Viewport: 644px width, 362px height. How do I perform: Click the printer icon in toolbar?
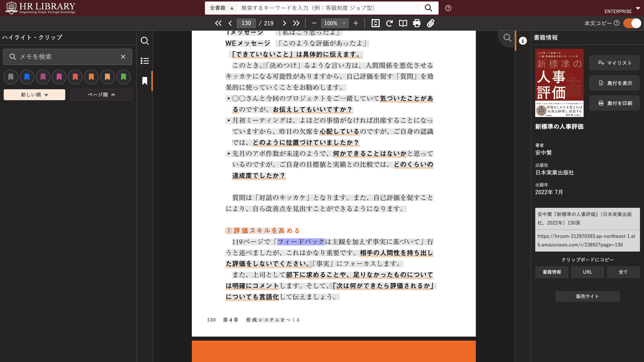point(417,23)
